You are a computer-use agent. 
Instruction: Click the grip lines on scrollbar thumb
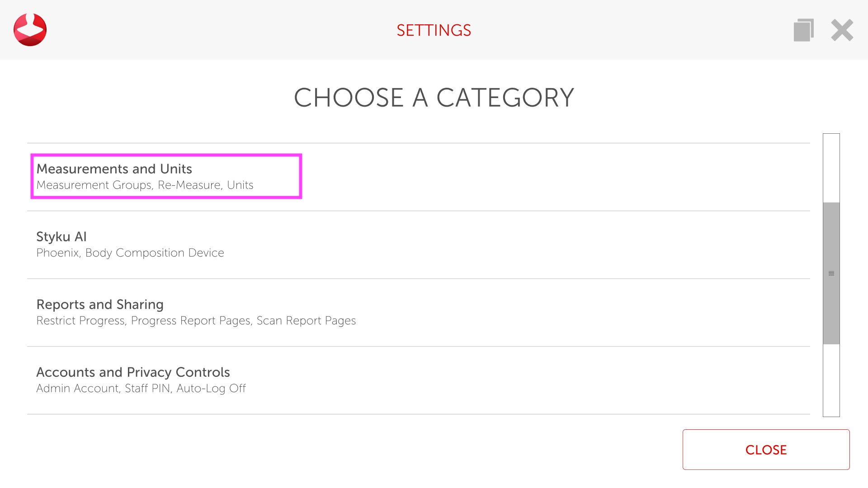tap(831, 273)
